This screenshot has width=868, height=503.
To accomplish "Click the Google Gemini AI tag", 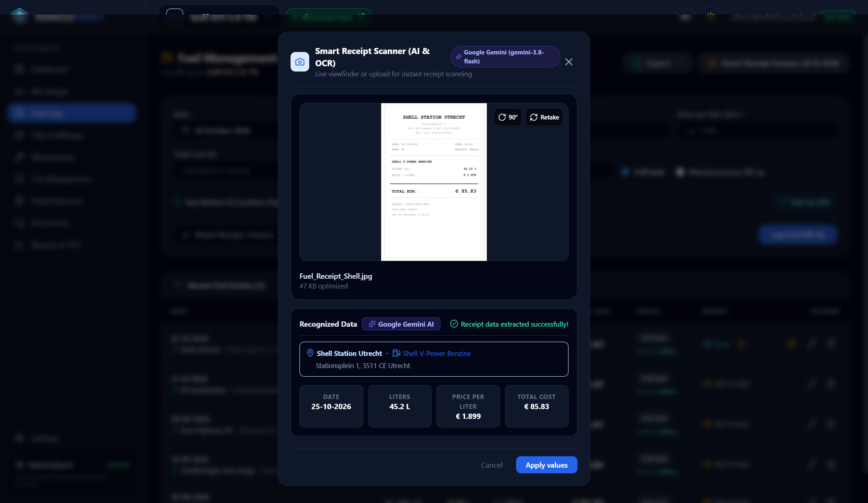I will [x=401, y=324].
